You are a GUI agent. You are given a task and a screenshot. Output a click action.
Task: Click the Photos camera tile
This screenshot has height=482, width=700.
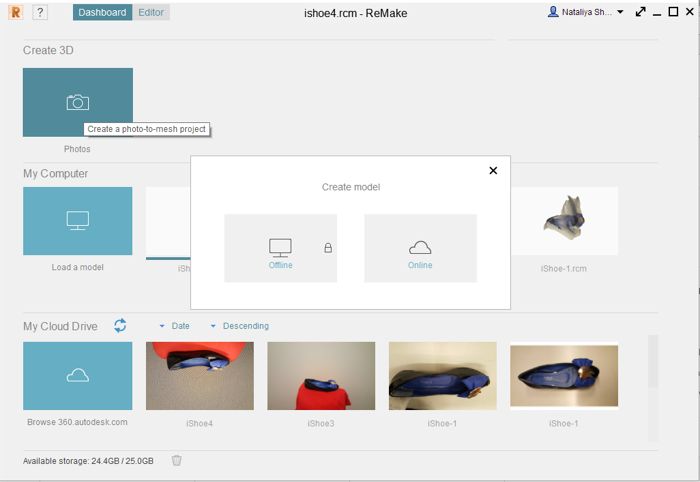[78, 102]
